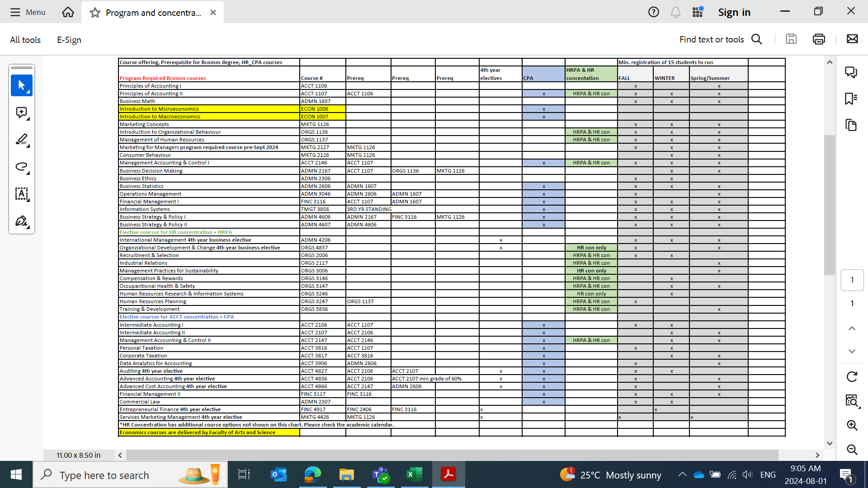Viewport: 868px width, 488px height.
Task: Open the page display settings icon
Action: point(852,400)
